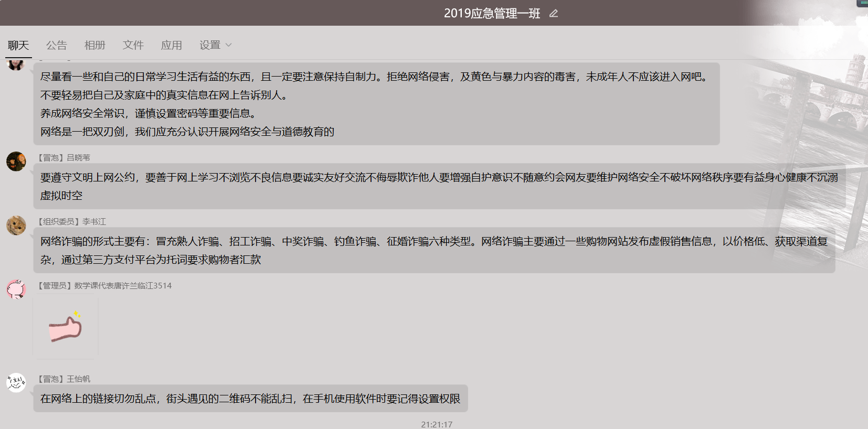The image size is (868, 429).
Task: Click the group title 2019应急管理一班
Action: point(492,14)
